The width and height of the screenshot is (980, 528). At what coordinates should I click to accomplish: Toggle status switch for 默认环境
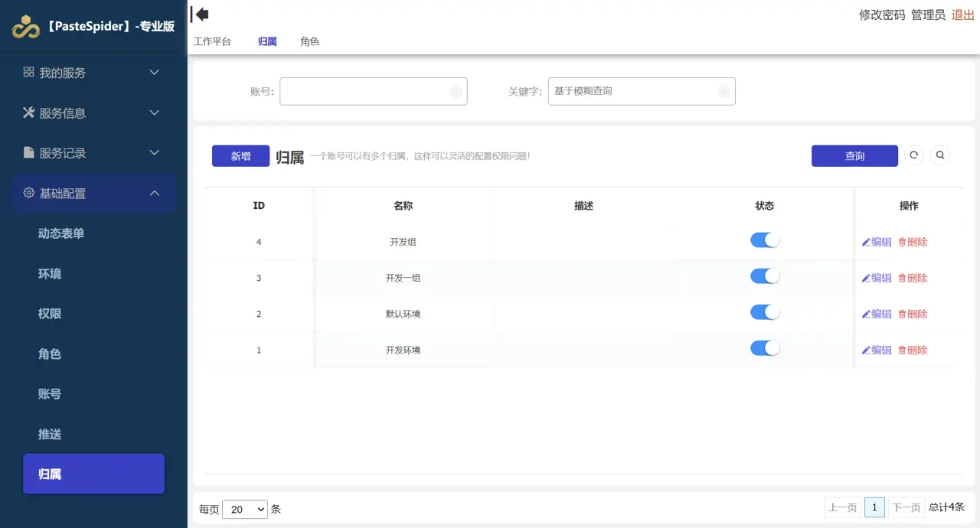pyautogui.click(x=765, y=312)
